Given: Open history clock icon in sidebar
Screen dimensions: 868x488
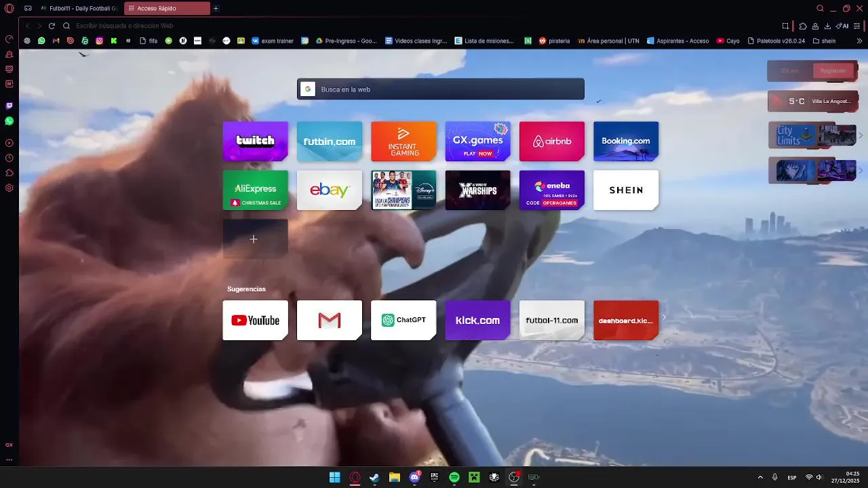Looking at the screenshot, I should 9,158.
